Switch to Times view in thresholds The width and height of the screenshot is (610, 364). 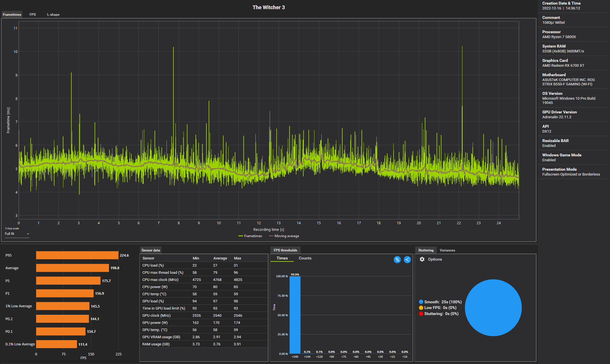[x=282, y=258]
